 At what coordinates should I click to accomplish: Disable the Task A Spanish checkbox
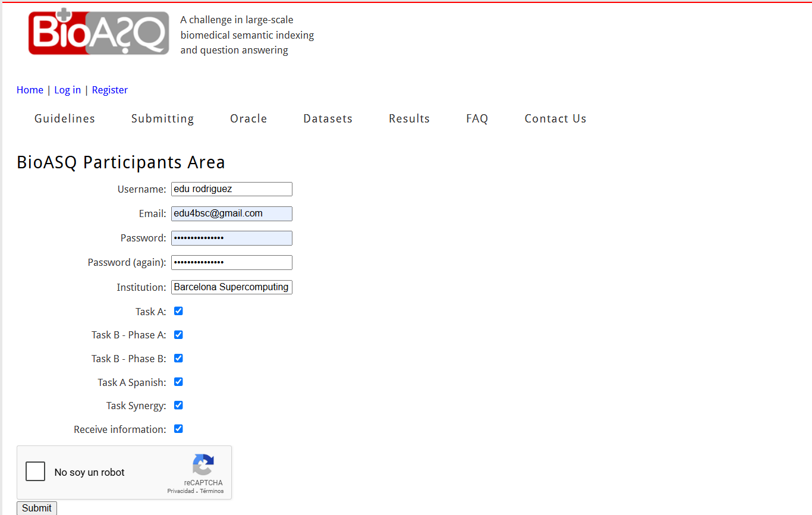click(178, 382)
